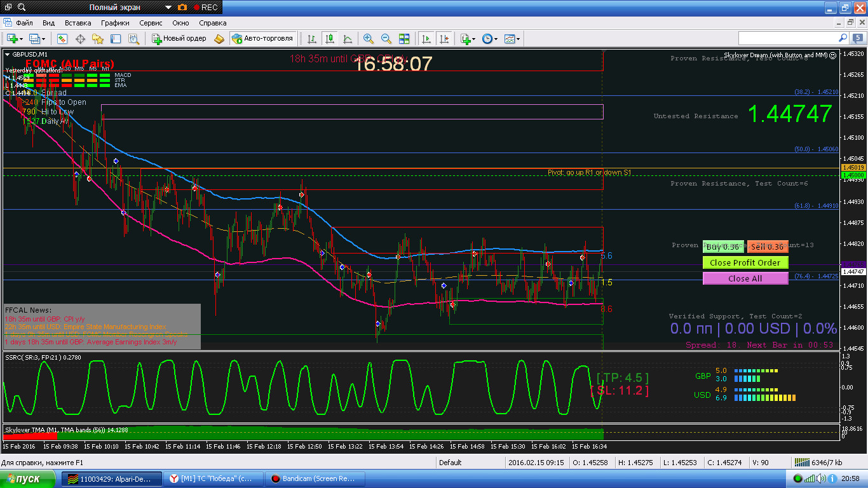Click the zoom out magnifier icon
868x488 pixels.
point(386,39)
